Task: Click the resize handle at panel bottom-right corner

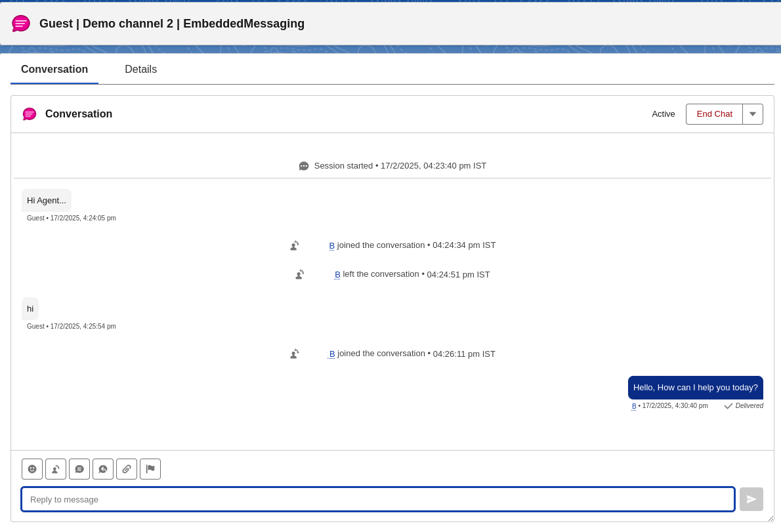Action: tap(770, 518)
